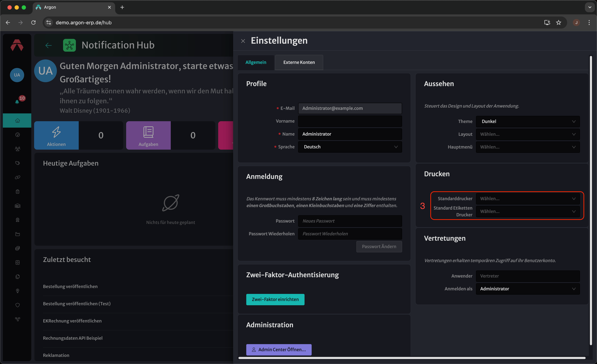The height and width of the screenshot is (364, 597).
Task: Open the chain link icon in sidebar
Action: coord(17,177)
